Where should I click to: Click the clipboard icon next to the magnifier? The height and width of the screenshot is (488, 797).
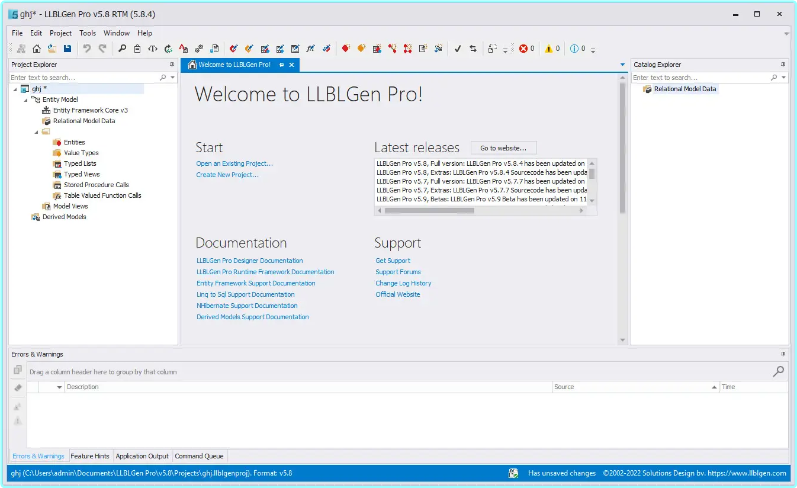(x=137, y=49)
